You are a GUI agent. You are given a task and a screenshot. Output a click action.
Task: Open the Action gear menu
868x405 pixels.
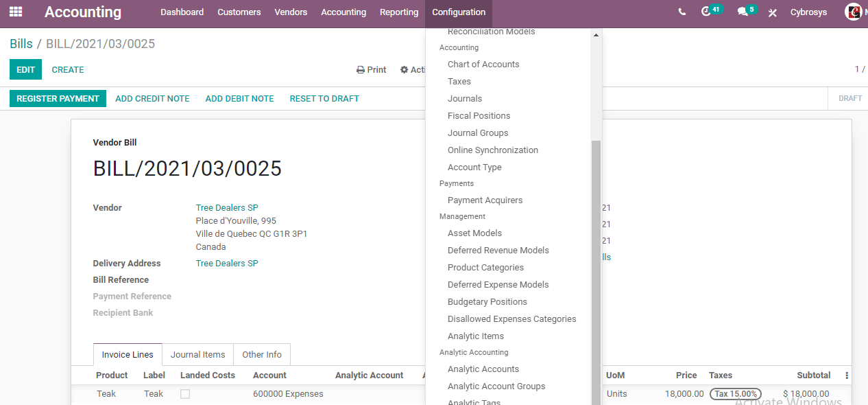(413, 70)
